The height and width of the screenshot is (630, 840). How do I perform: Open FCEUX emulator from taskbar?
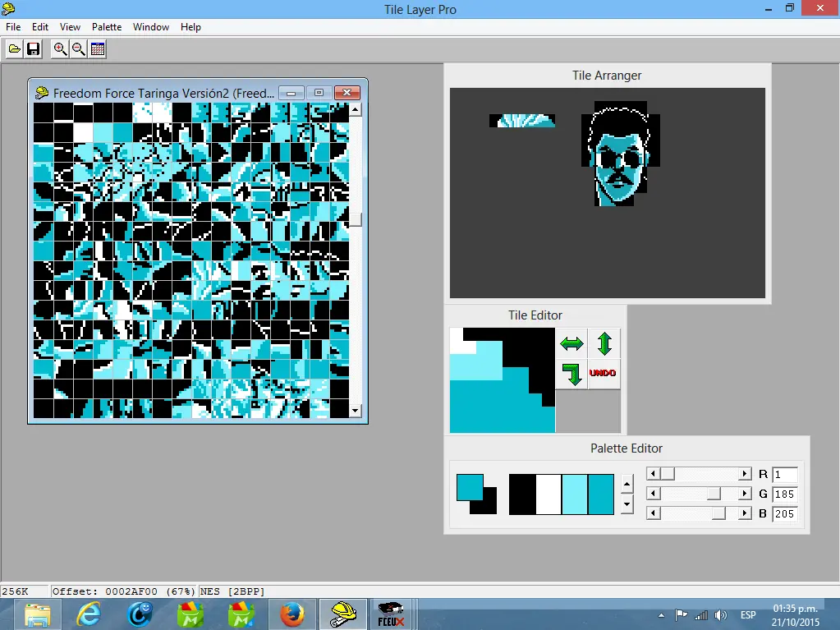click(x=391, y=614)
